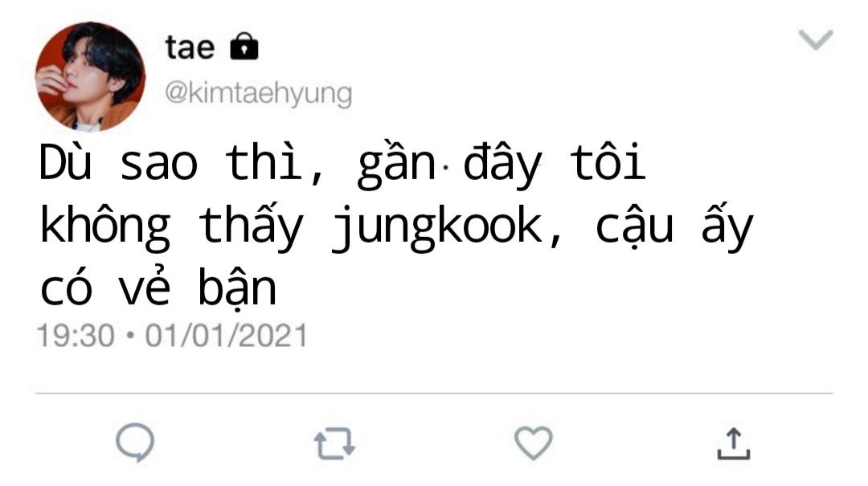
Task: Click the reply speech bubble icon
Action: pos(135,443)
